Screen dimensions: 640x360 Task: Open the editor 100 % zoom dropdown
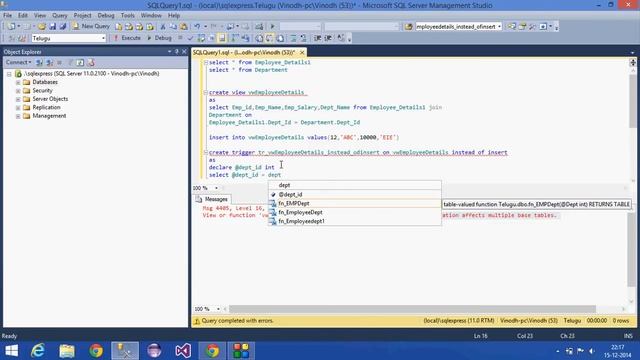[216, 188]
